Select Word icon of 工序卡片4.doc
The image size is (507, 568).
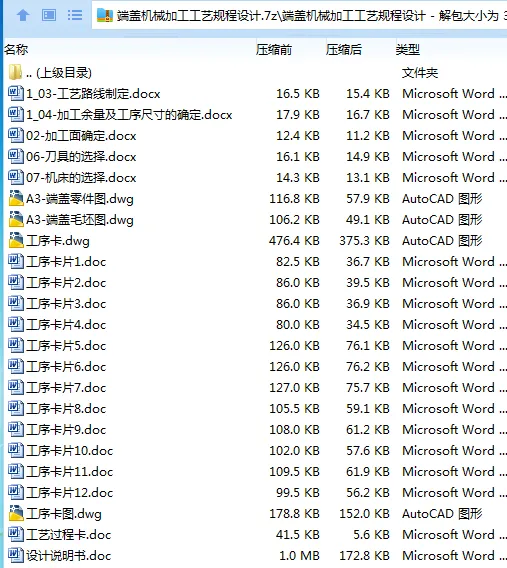click(16, 324)
